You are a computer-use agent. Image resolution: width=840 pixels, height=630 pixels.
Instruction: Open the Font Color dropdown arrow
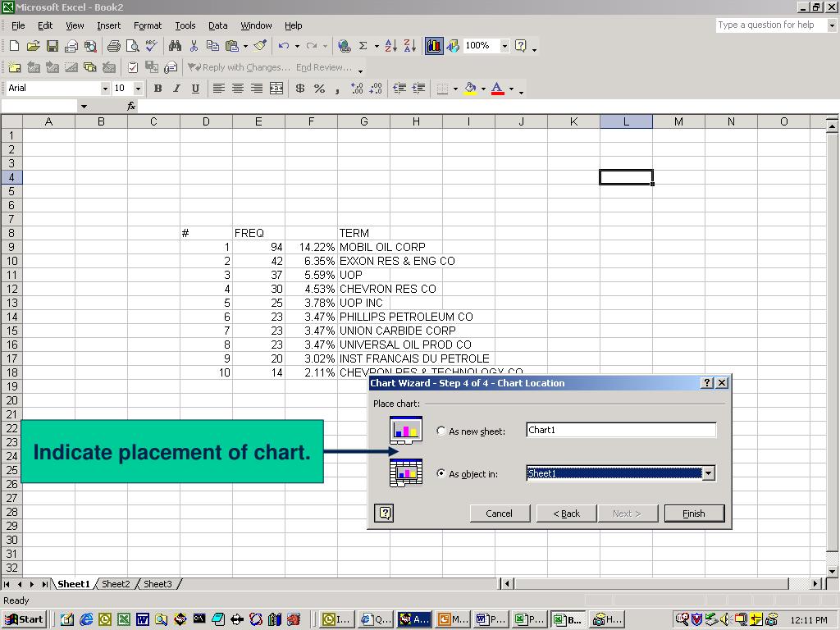tap(511, 89)
